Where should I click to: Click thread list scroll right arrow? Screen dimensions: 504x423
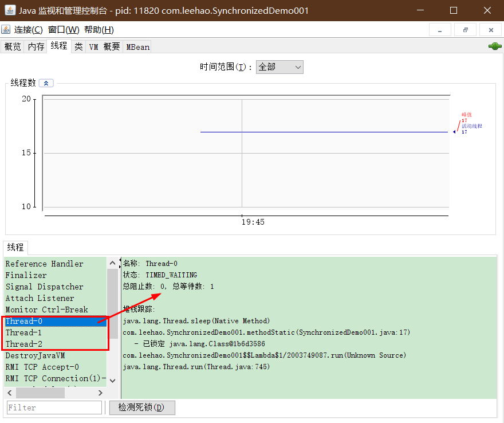click(x=100, y=393)
